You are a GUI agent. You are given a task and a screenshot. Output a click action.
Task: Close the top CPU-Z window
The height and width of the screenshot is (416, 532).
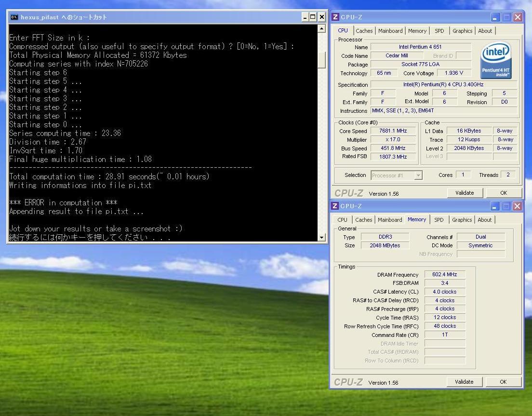(518, 17)
